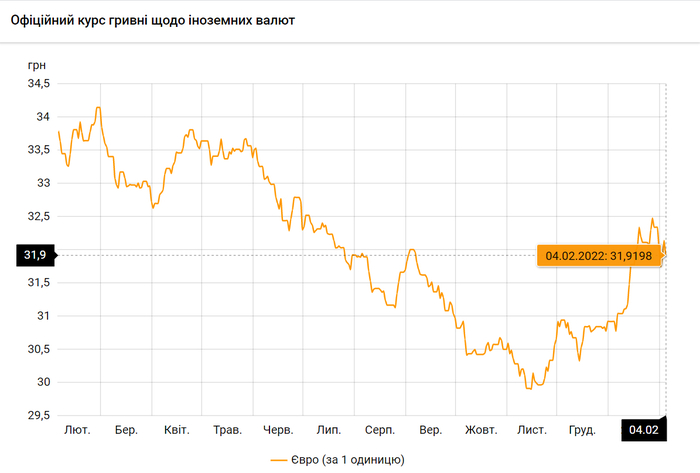This screenshot has width=700, height=473.
Task: Click the orange tooltip 04.02.2022: 31,9198
Action: click(x=597, y=256)
